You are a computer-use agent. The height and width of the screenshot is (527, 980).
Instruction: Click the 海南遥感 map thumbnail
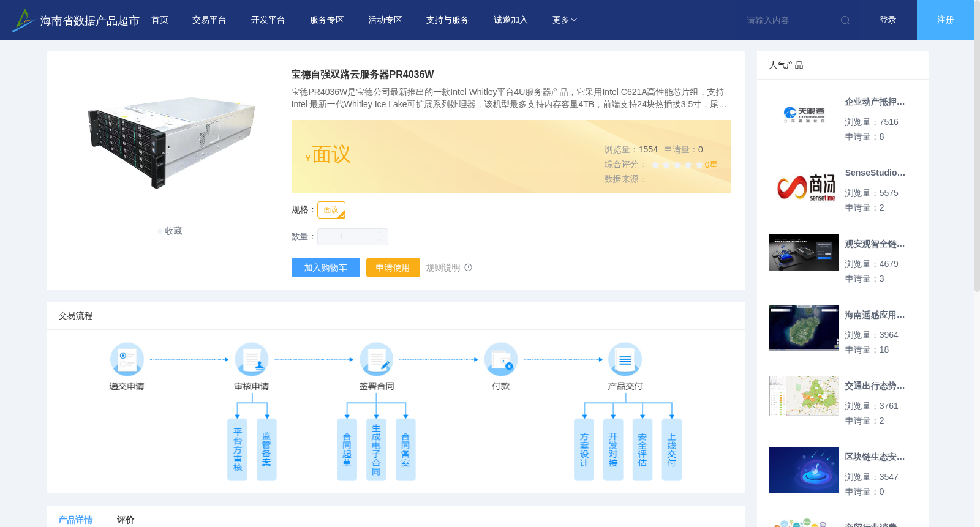[804, 327]
